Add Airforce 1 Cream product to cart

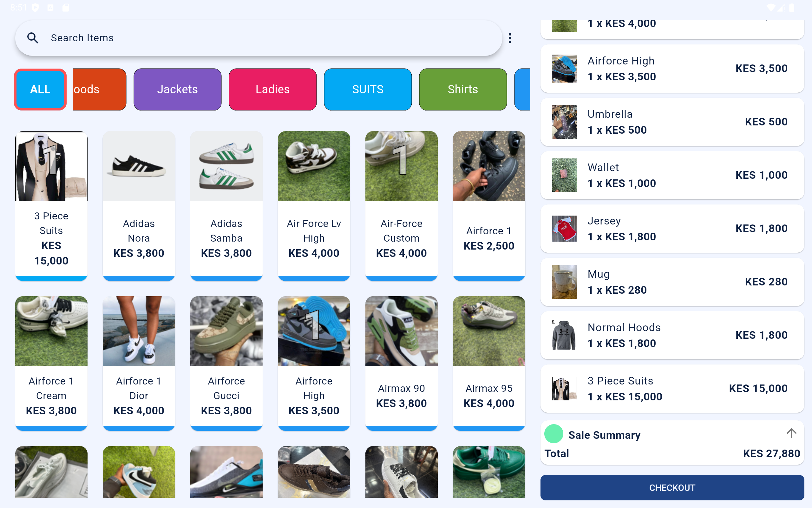point(51,363)
